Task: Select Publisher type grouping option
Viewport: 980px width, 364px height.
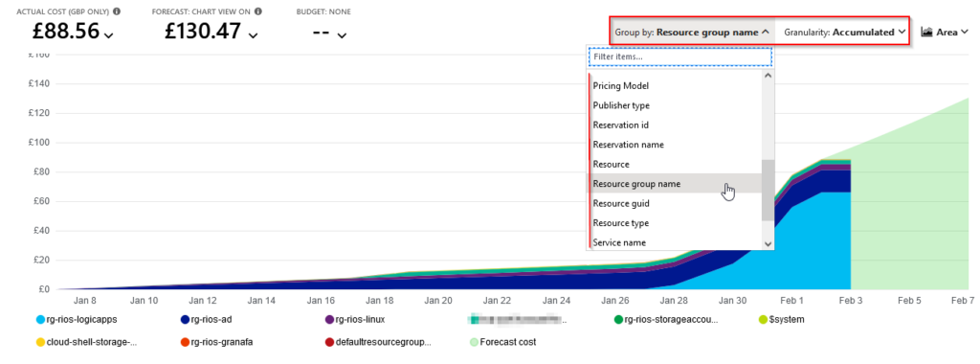Action: tap(674, 105)
